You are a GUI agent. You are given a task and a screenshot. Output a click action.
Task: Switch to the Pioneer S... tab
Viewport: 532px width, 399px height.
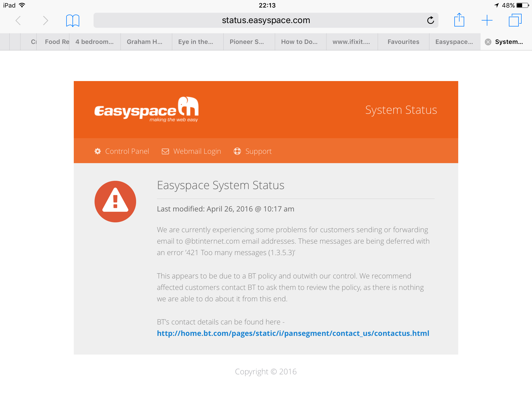click(x=247, y=42)
